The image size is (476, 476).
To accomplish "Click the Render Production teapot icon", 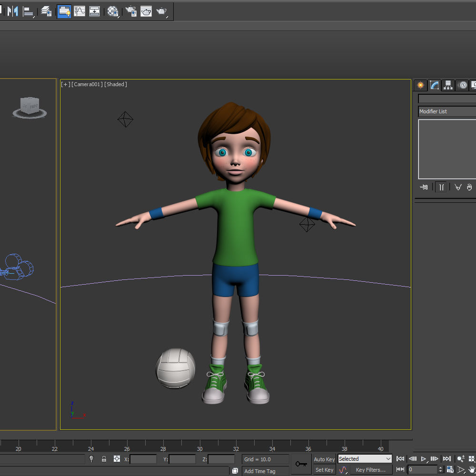I will point(162,11).
